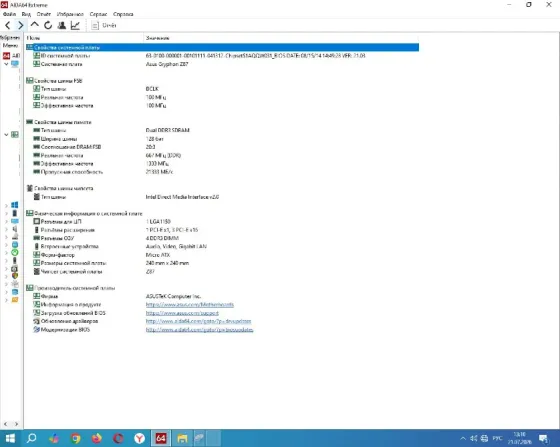Expand the green DirectX node in the tree
The width and height of the screenshot is (560, 447).
tap(6, 253)
